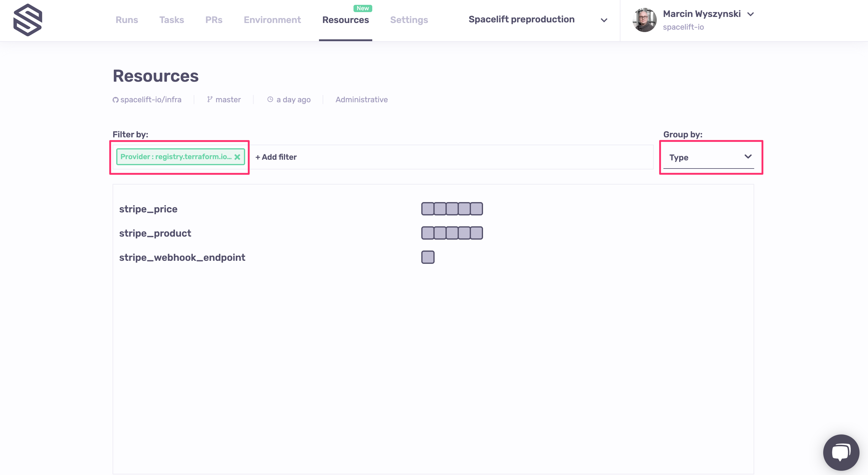Image resolution: width=868 pixels, height=475 pixels.
Task: Click the stripe_webhook_endpoint type label
Action: 182,257
